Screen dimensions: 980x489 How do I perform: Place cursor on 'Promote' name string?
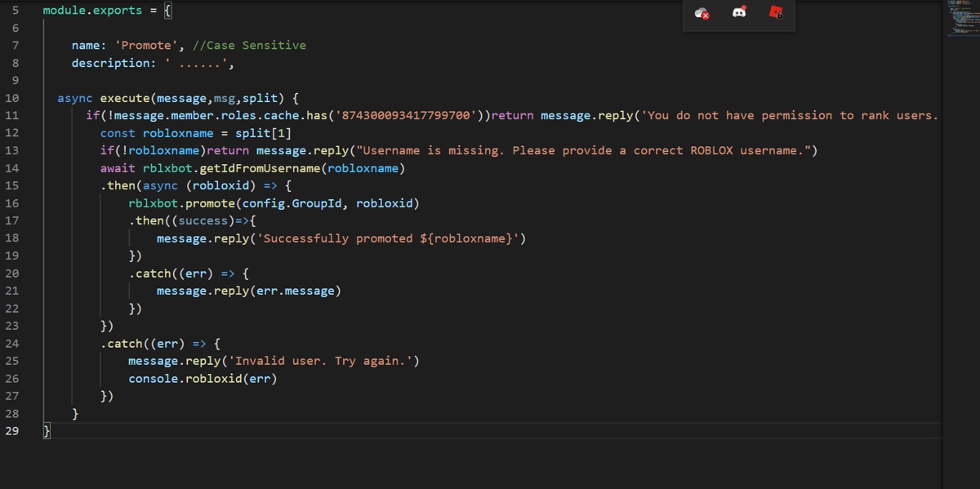[x=146, y=46]
